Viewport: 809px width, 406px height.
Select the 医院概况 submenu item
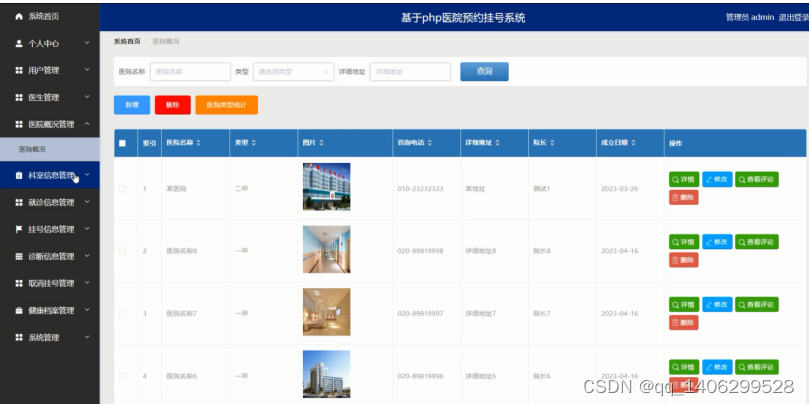50,149
